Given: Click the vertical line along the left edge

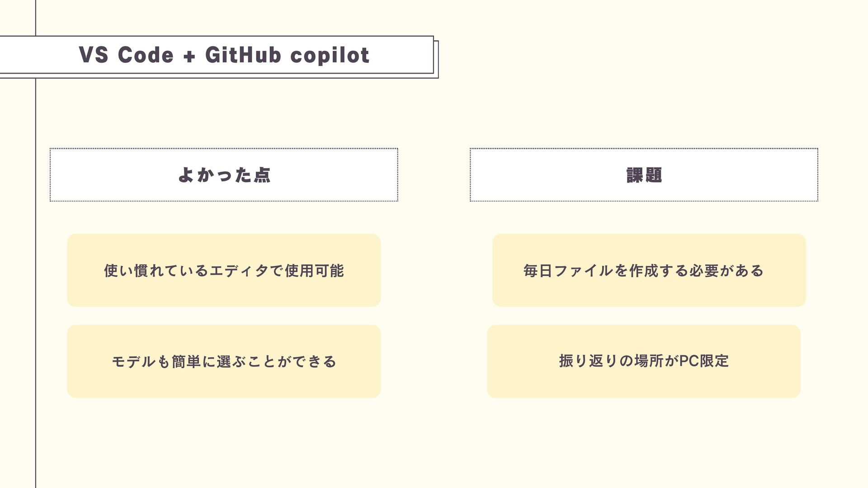Looking at the screenshot, I should click(x=35, y=271).
